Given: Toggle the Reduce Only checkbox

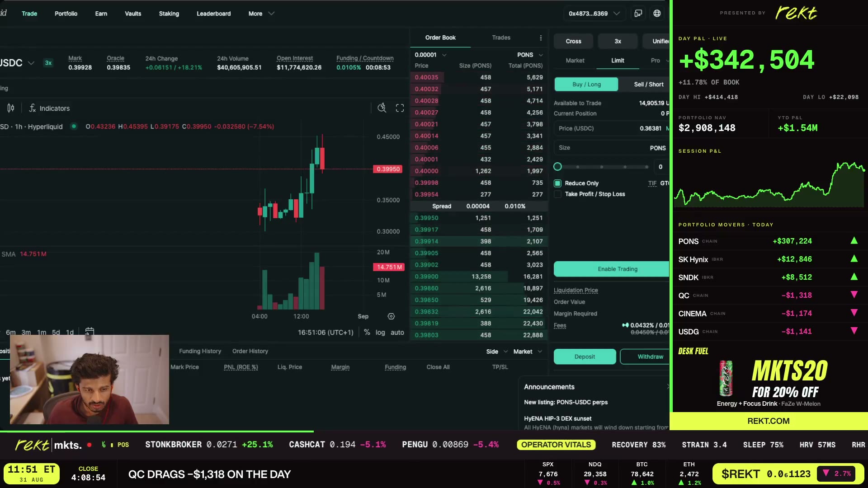Looking at the screenshot, I should click(x=557, y=183).
